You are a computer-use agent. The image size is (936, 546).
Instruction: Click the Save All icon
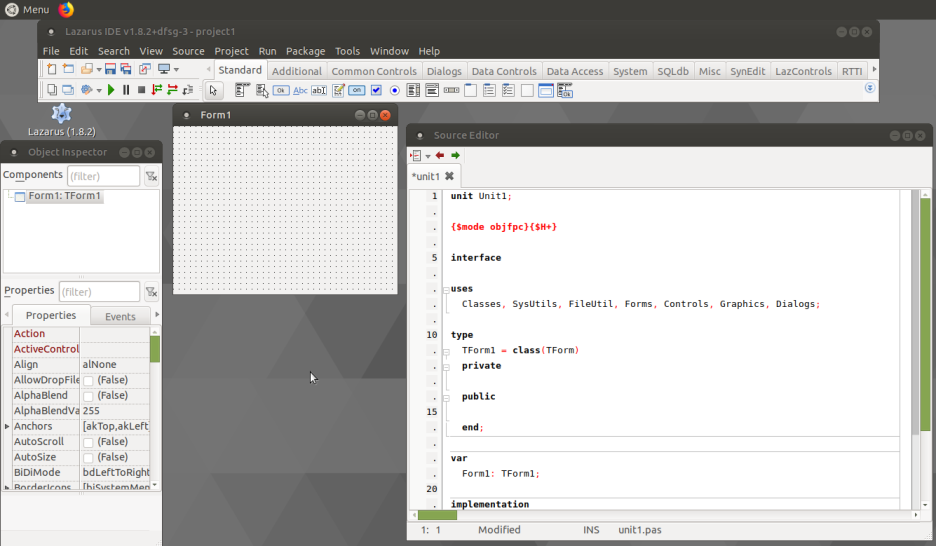click(126, 69)
